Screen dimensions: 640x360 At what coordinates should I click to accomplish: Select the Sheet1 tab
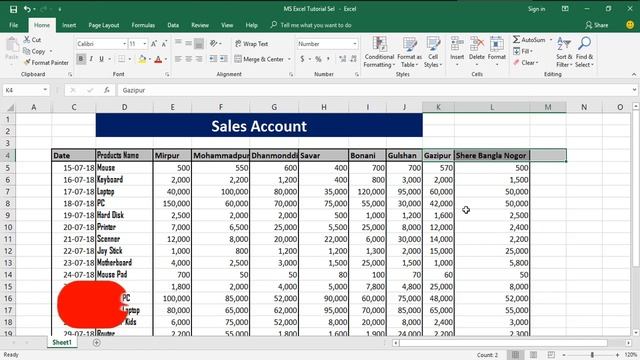(62, 342)
